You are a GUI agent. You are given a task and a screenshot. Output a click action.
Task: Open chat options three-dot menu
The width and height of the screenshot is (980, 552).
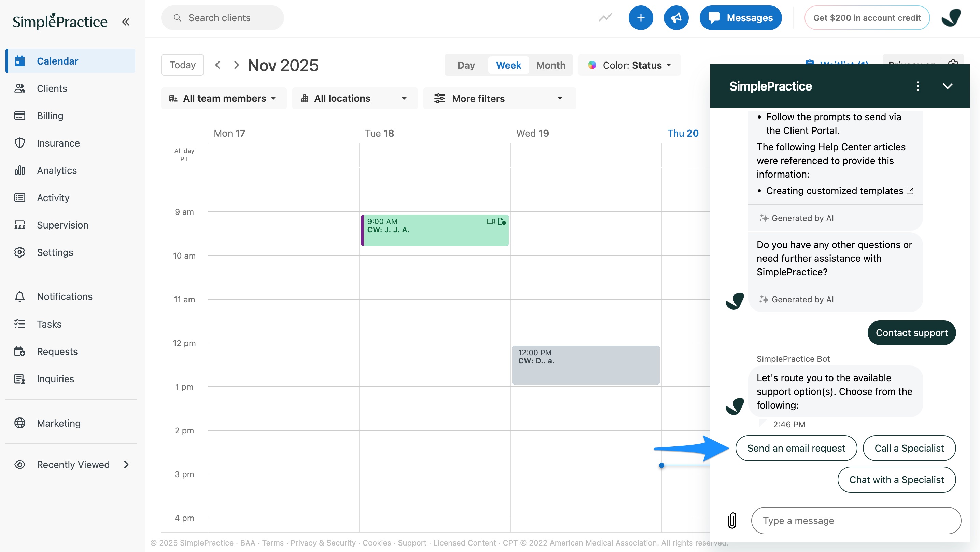pos(918,86)
